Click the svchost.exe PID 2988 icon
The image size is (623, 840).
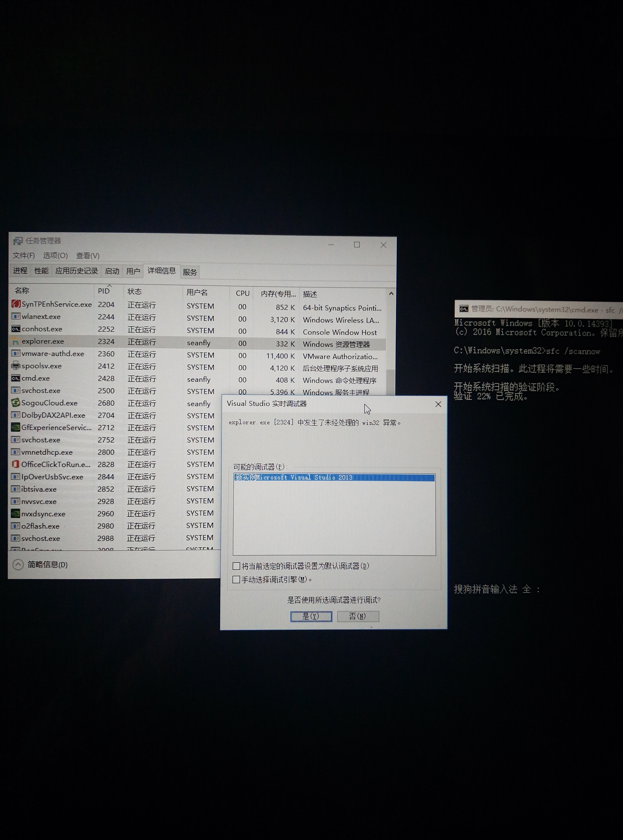click(x=15, y=538)
